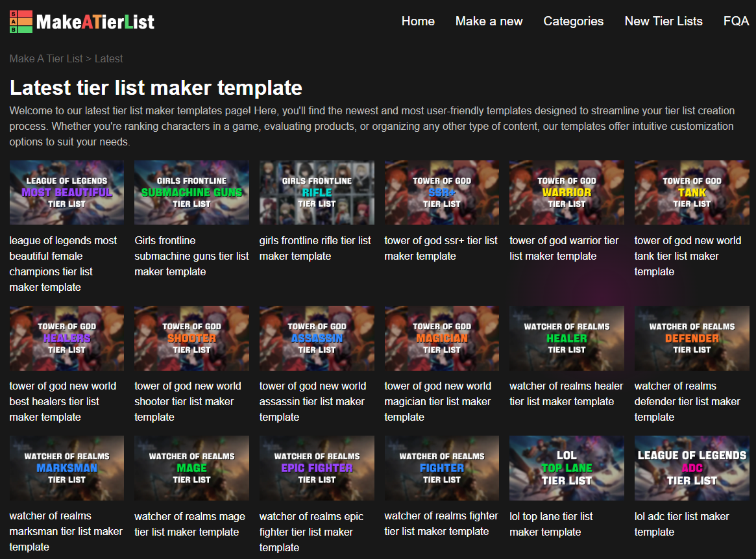This screenshot has height=559, width=756.
Task: Click the Latest breadcrumb link
Action: click(x=108, y=59)
